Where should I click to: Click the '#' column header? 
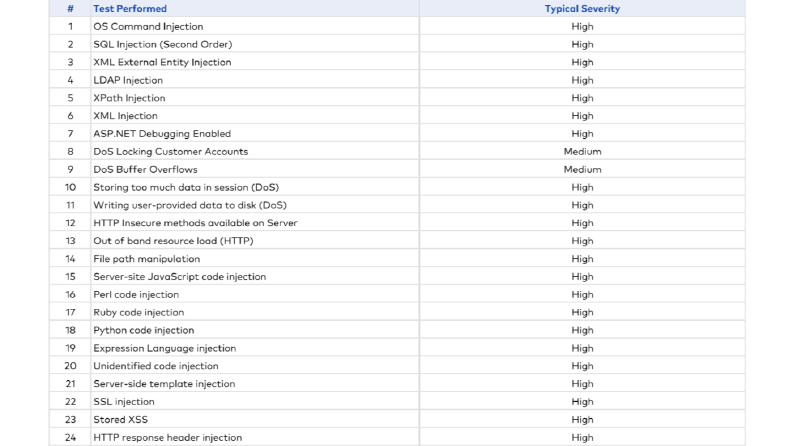pos(70,9)
